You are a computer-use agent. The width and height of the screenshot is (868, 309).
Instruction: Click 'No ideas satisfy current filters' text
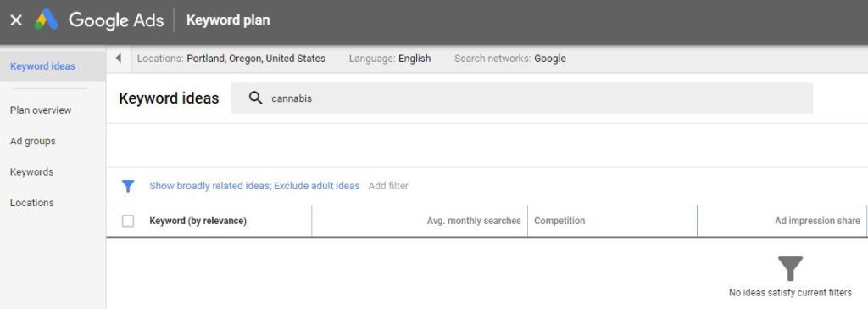point(790,292)
